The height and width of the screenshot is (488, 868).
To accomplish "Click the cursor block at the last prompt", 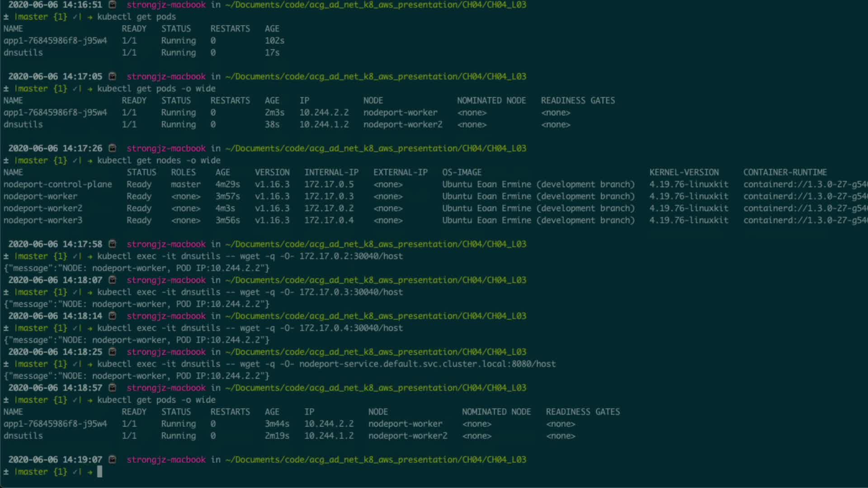I will click(99, 472).
